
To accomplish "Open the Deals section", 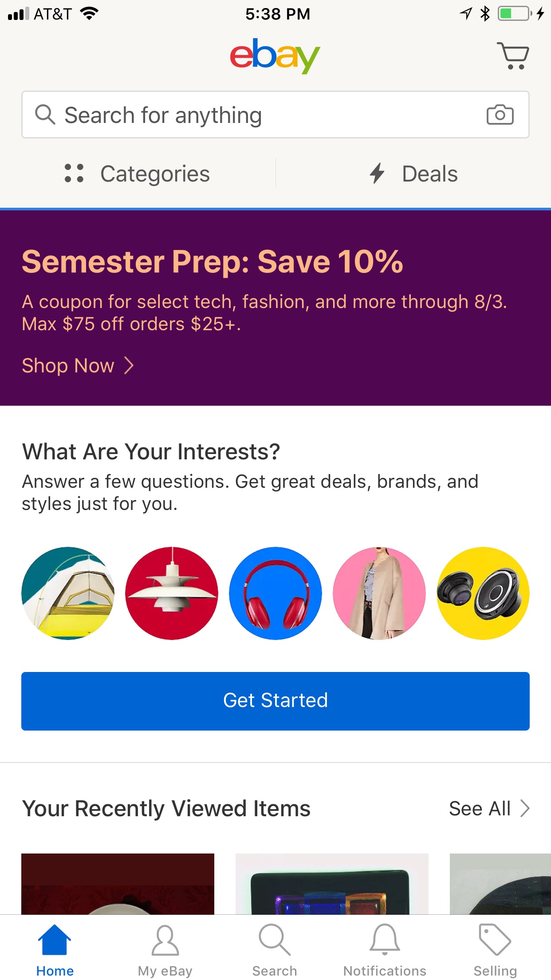I will tap(413, 174).
